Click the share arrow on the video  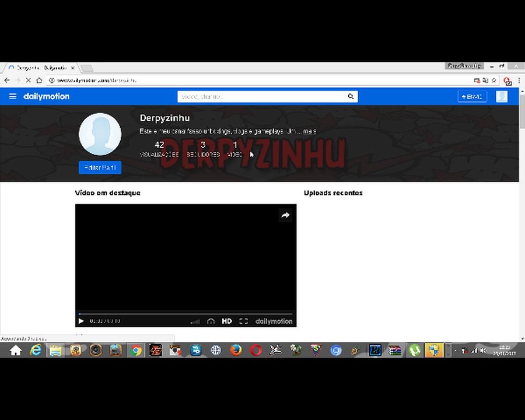tap(285, 215)
